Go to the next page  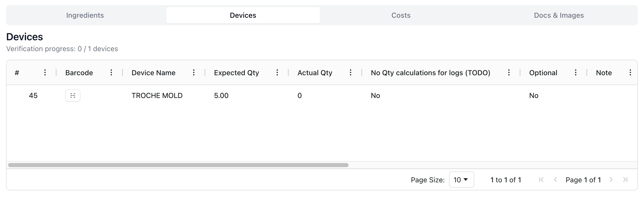[611, 180]
